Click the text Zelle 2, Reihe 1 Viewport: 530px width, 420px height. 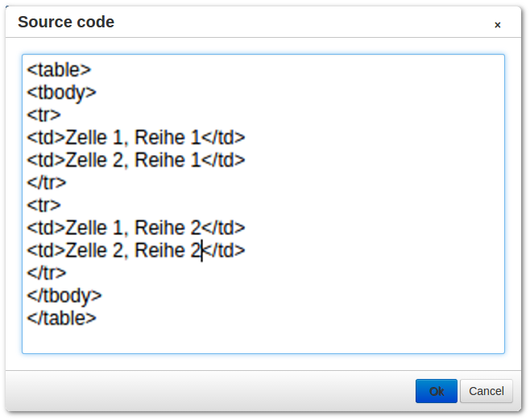[133, 160]
